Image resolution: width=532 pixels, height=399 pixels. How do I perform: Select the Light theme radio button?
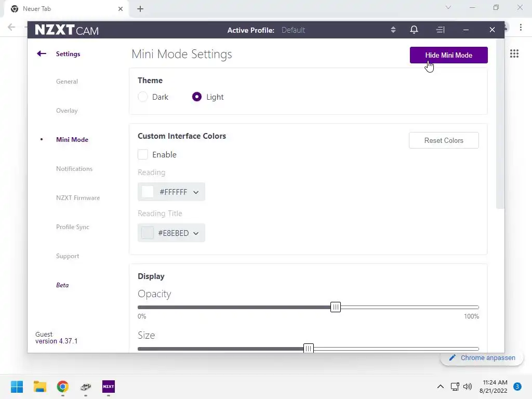tap(197, 97)
